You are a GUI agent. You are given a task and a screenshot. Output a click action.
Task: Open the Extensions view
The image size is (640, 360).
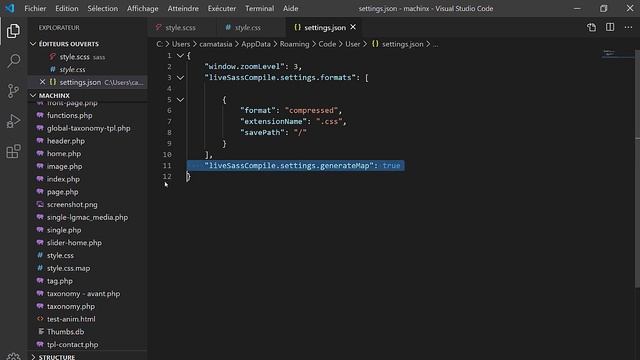(x=13, y=151)
